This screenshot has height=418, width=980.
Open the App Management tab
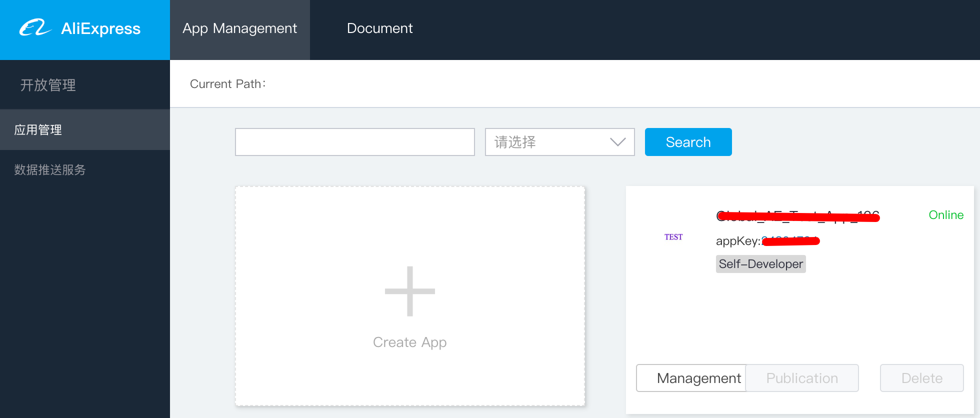[x=240, y=29]
